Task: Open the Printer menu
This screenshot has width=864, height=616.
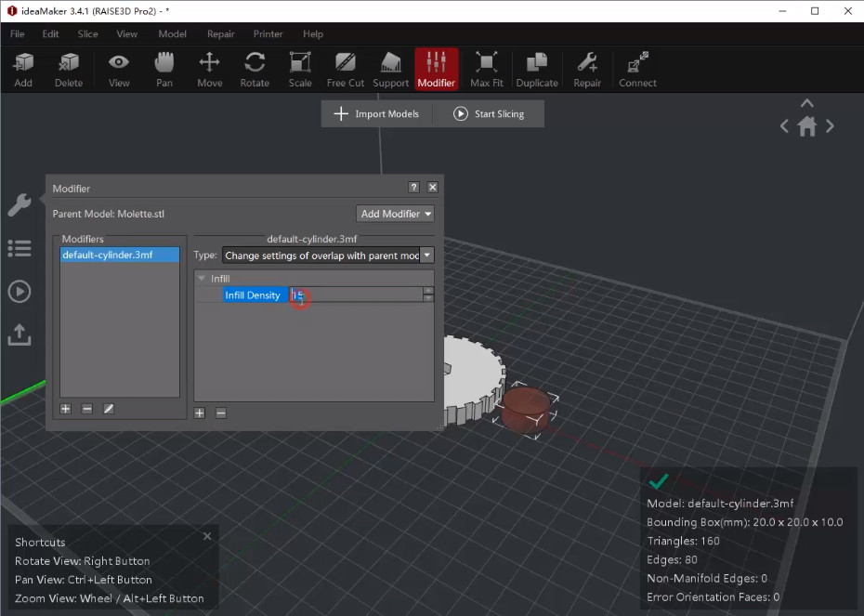Action: click(x=268, y=34)
